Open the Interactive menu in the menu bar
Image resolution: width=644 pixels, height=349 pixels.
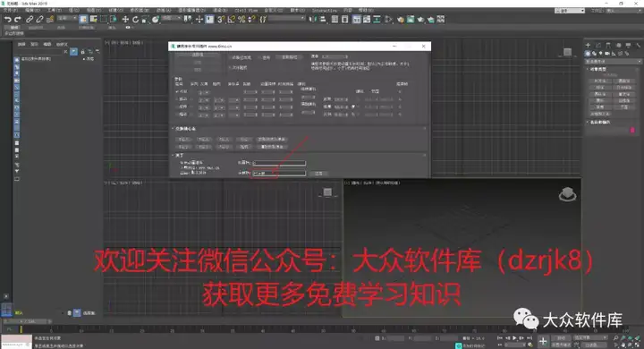325,10
